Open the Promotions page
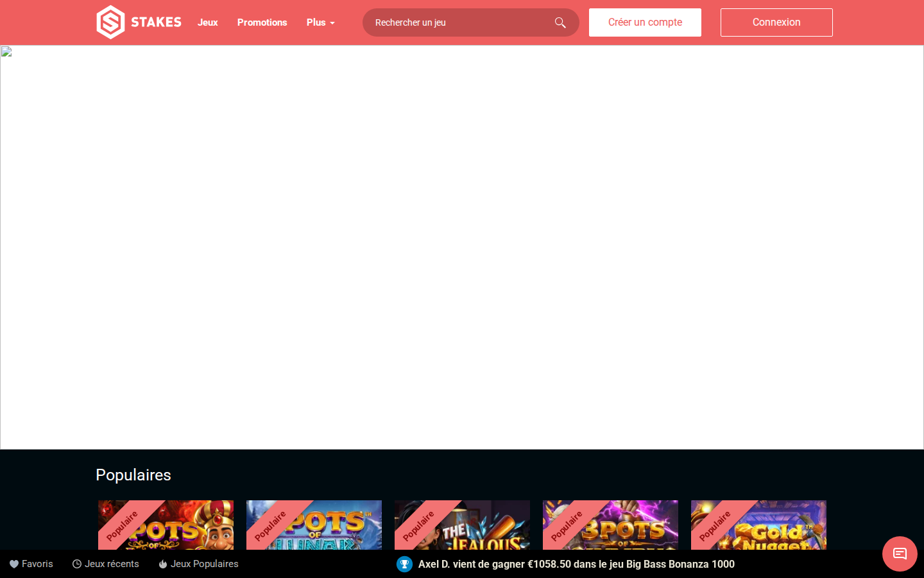The width and height of the screenshot is (924, 578). point(262,22)
